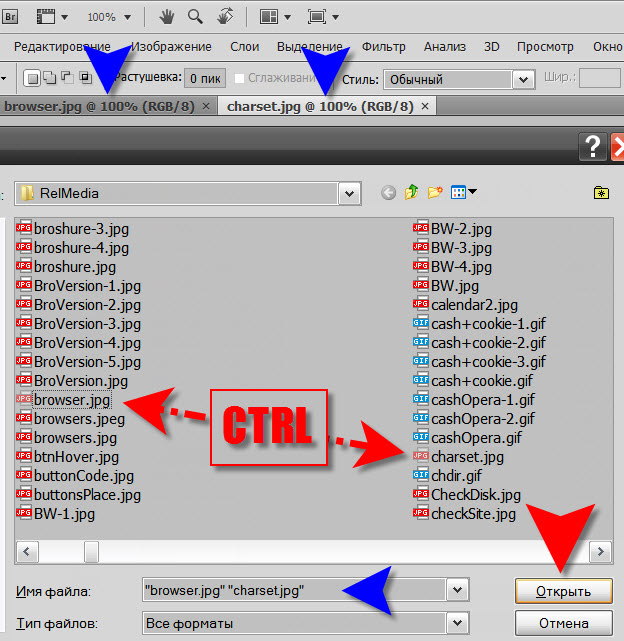Open the Arrange Documents icon
This screenshot has height=641, width=624.
269,17
